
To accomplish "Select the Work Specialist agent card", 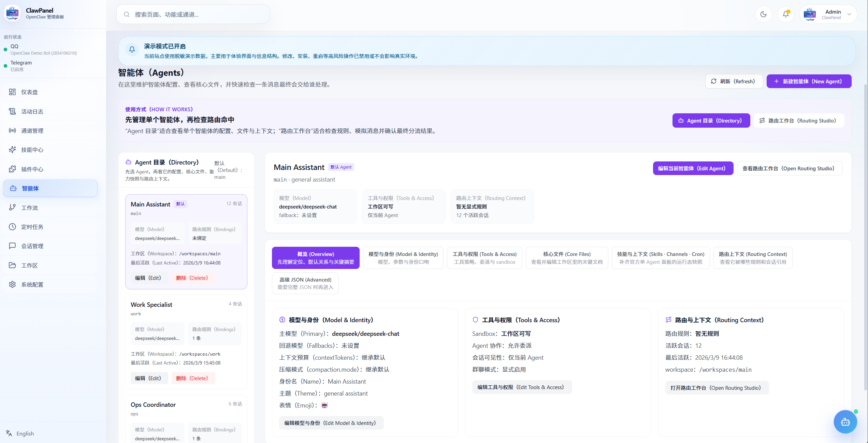I will (186, 342).
